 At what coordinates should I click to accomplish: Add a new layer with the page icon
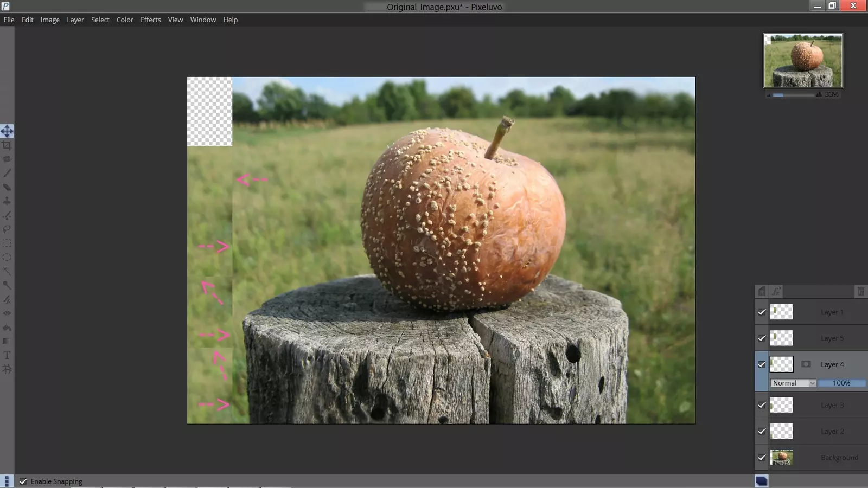762,292
